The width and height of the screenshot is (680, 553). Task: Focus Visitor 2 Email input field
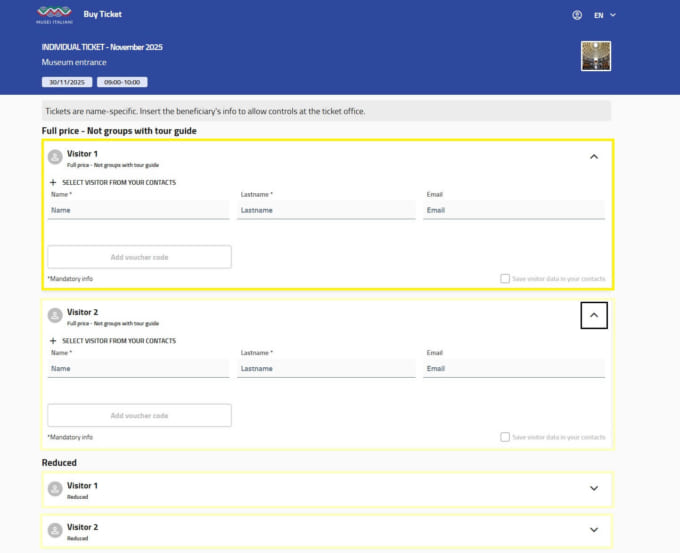coord(514,369)
